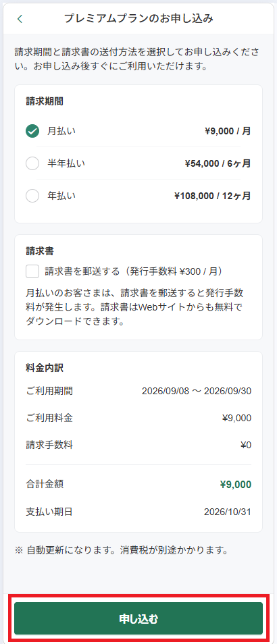Click the ご利用期間 date range value

point(197,391)
